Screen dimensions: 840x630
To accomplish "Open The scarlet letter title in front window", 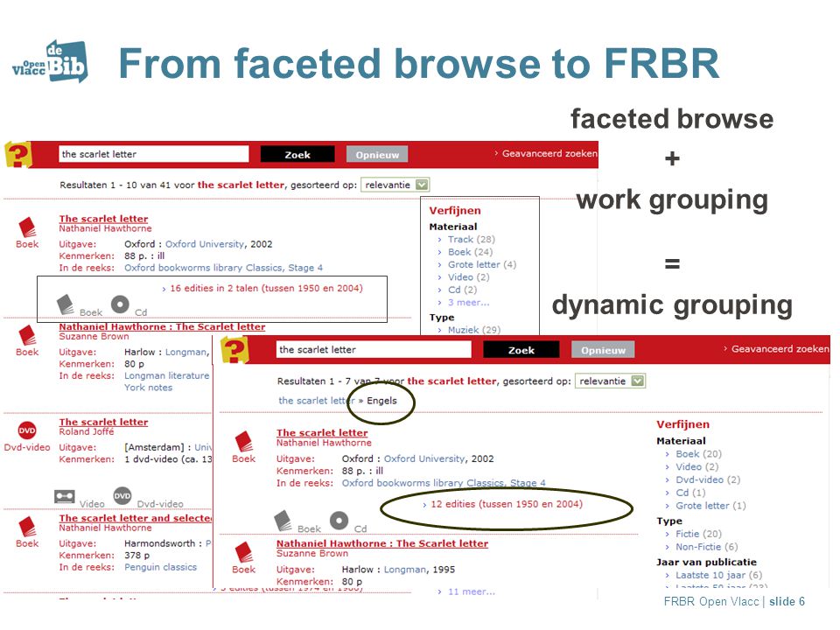I will (322, 432).
